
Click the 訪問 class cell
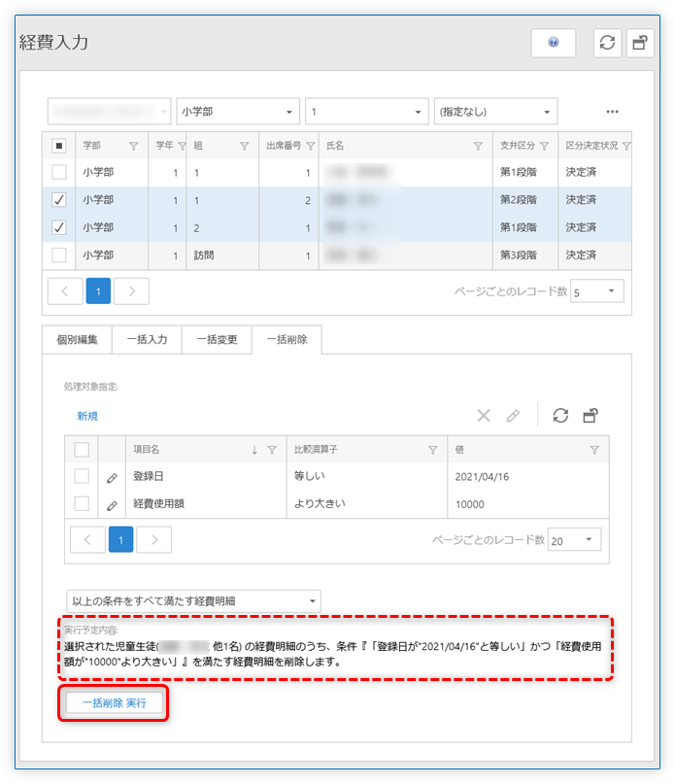(x=222, y=256)
